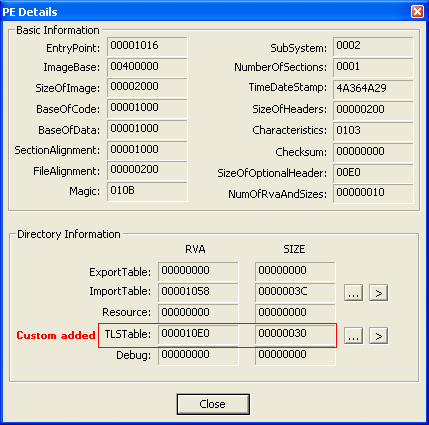Select the EntryPoint value field

tap(147, 47)
